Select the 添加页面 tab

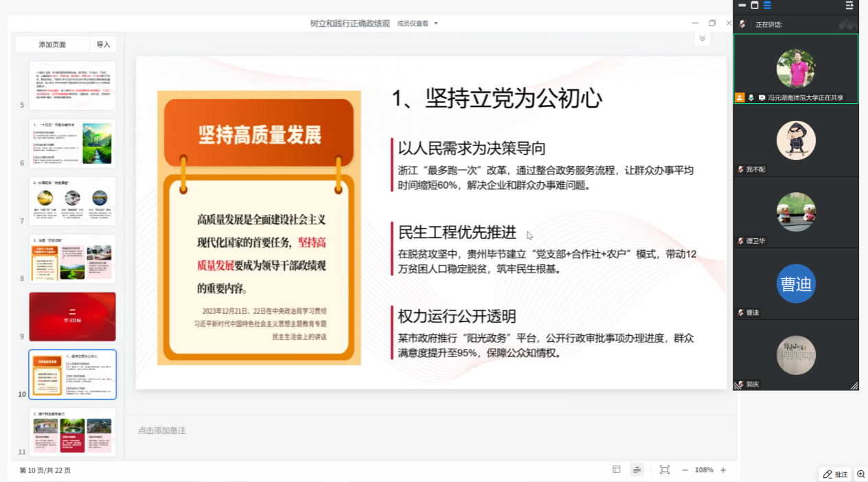[x=52, y=45]
